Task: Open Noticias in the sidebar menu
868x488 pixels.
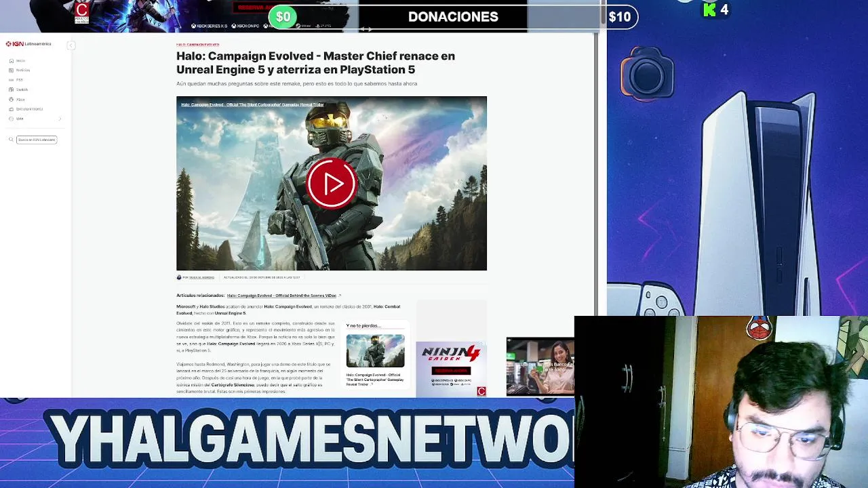Action: click(x=23, y=70)
